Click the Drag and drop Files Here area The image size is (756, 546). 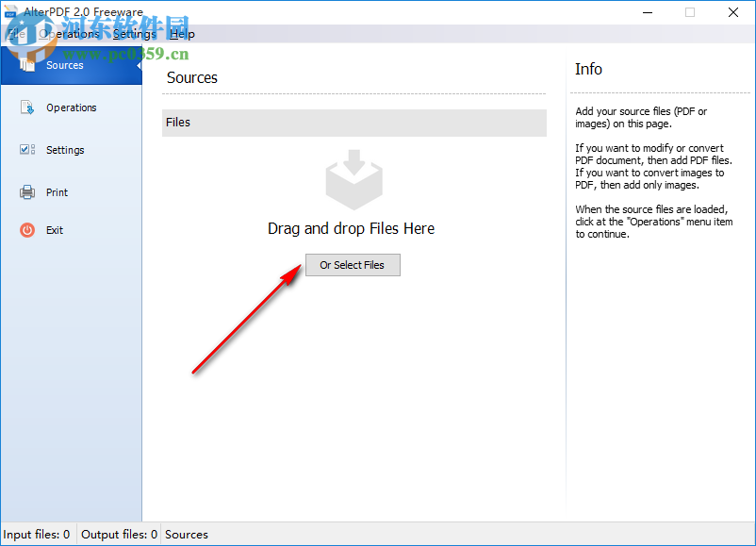tap(351, 228)
